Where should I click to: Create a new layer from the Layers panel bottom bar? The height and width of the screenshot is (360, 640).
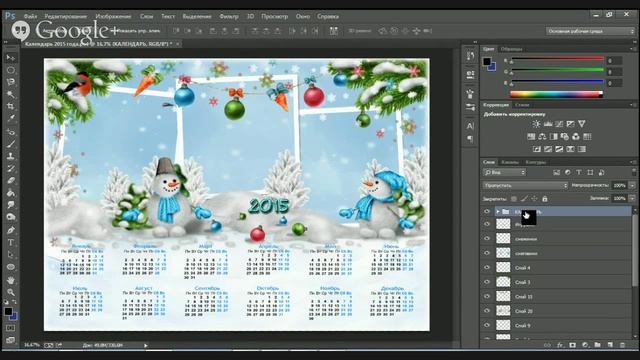(x=610, y=345)
